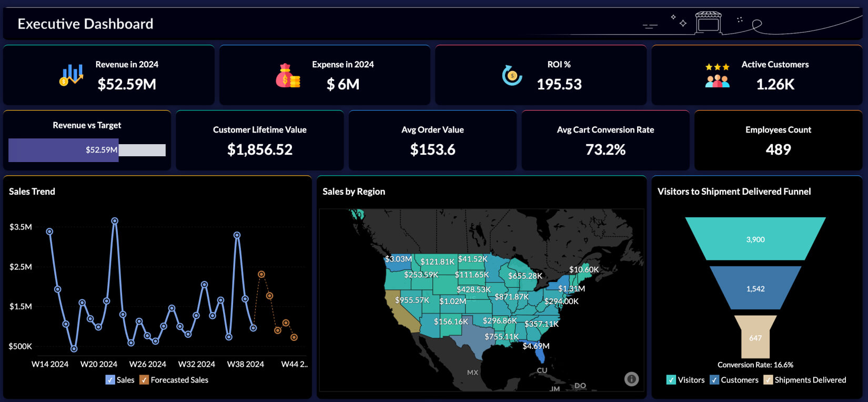The image size is (868, 402).
Task: Select the 3,900 Visitors funnel segment
Action: [x=755, y=239]
